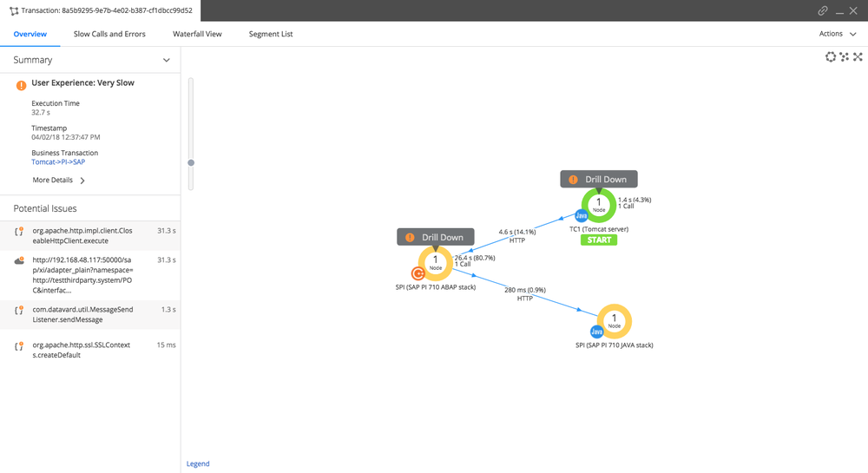The height and width of the screenshot is (473, 868).
Task: Click the timestamp 04/02/18 12:37:47 PM
Action: (x=66, y=137)
